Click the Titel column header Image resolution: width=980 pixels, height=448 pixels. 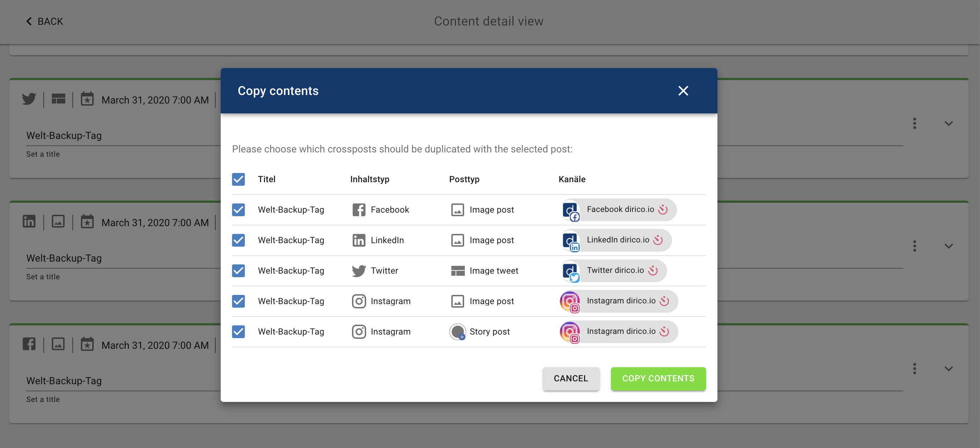tap(266, 179)
